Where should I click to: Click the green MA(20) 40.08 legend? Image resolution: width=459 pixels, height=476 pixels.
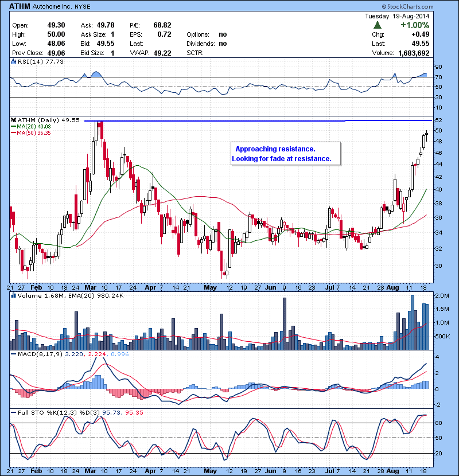pyautogui.click(x=31, y=127)
